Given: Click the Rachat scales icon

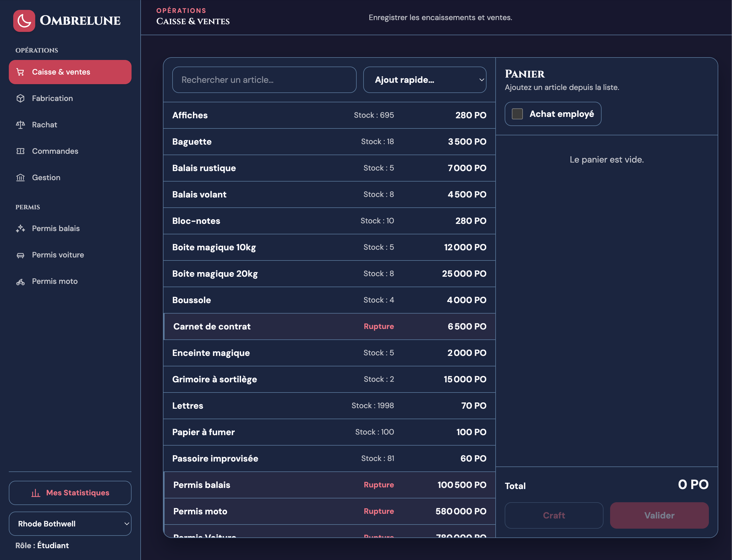Looking at the screenshot, I should point(20,125).
